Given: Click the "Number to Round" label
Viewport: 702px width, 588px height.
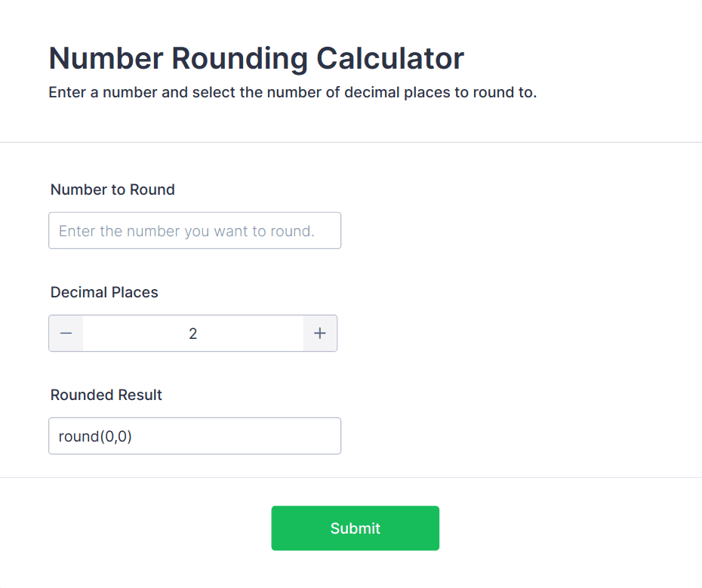Looking at the screenshot, I should (x=112, y=189).
